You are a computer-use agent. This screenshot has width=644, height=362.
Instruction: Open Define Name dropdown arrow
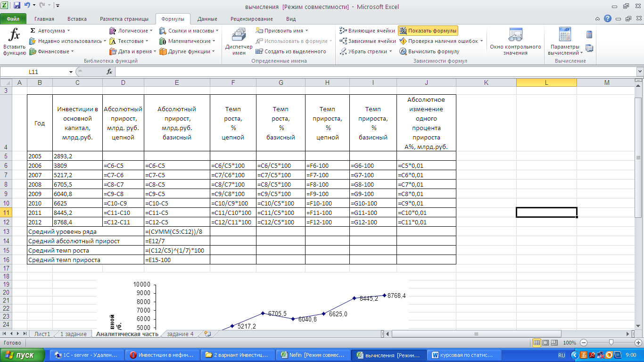(x=306, y=31)
